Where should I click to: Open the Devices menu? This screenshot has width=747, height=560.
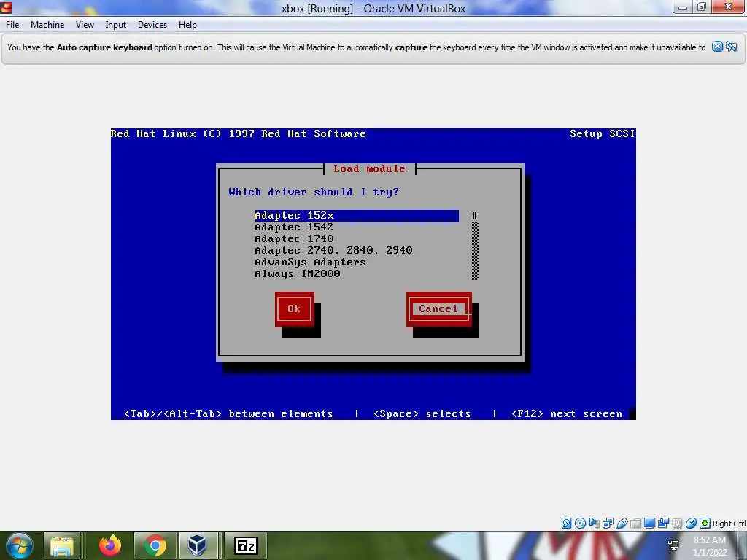pyautogui.click(x=152, y=25)
